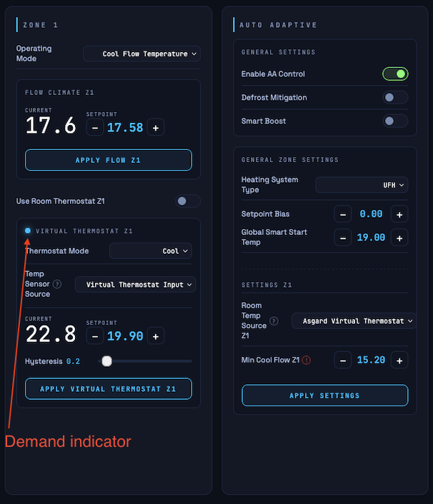Click the red warning icon beside Min Cool Flow Z1

click(x=307, y=360)
